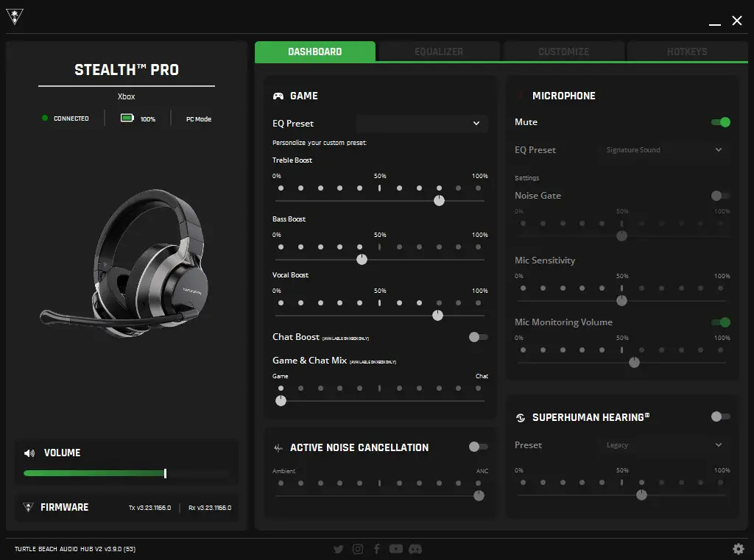Viewport: 754px width, 560px height.
Task: Click the game controller icon
Action: (278, 96)
